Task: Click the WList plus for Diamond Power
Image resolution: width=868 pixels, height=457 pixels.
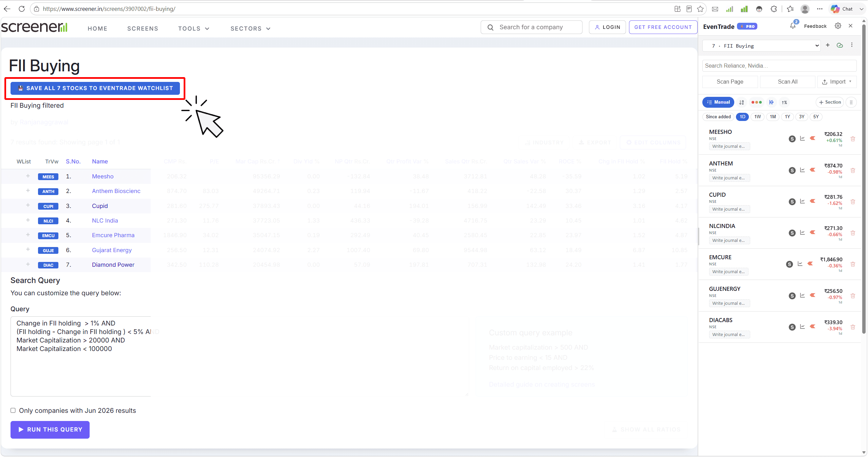Action: click(28, 264)
